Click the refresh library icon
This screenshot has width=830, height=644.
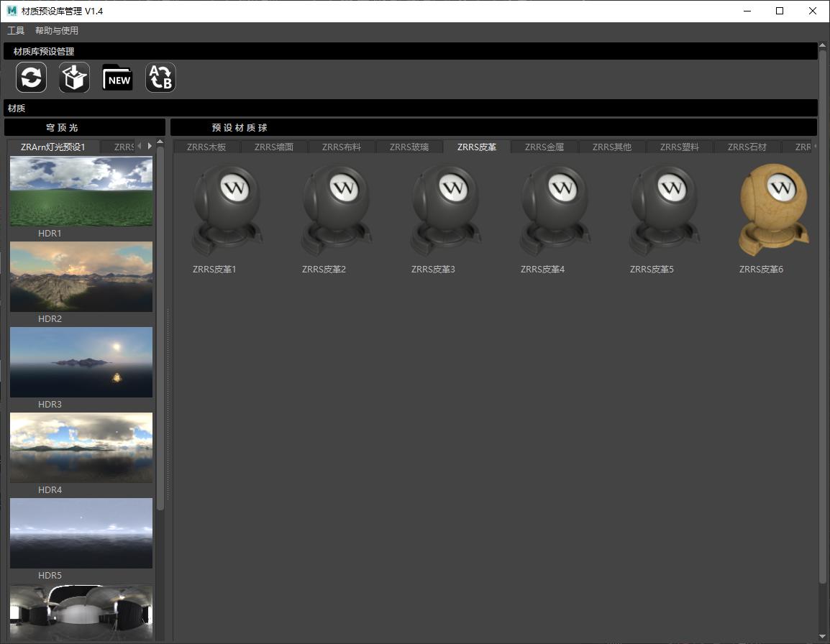31,78
